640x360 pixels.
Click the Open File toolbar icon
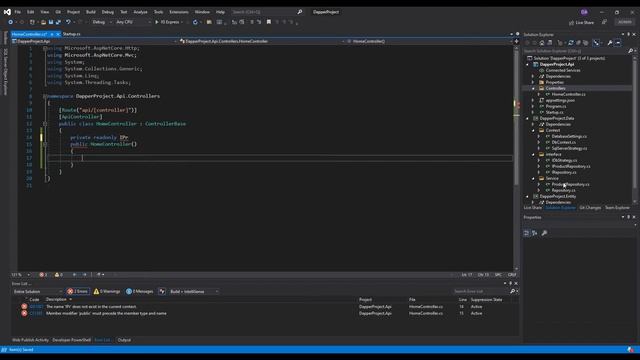pyautogui.click(x=43, y=22)
